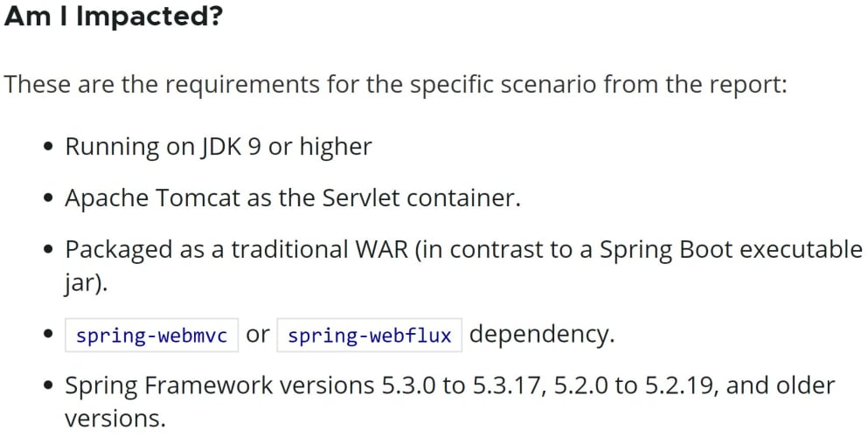Click the bullet dot before "Packaged as"
The width and height of the screenshot is (868, 437).
tap(50, 250)
